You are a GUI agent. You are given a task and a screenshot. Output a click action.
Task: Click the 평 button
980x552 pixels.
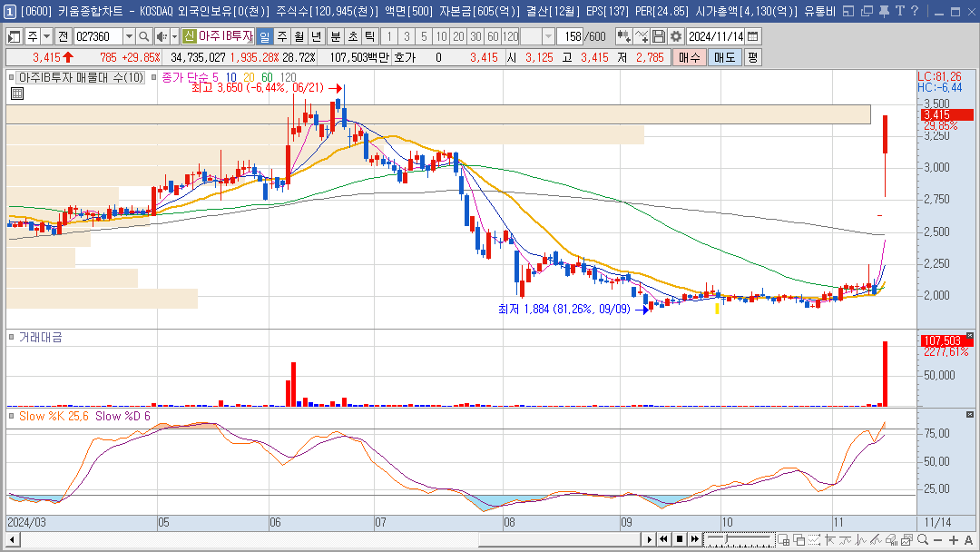(x=752, y=57)
